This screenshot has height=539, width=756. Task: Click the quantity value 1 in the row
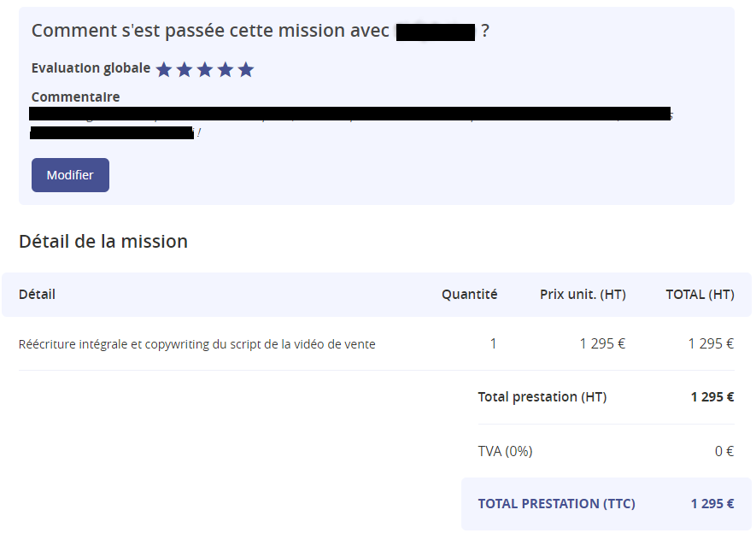(493, 344)
